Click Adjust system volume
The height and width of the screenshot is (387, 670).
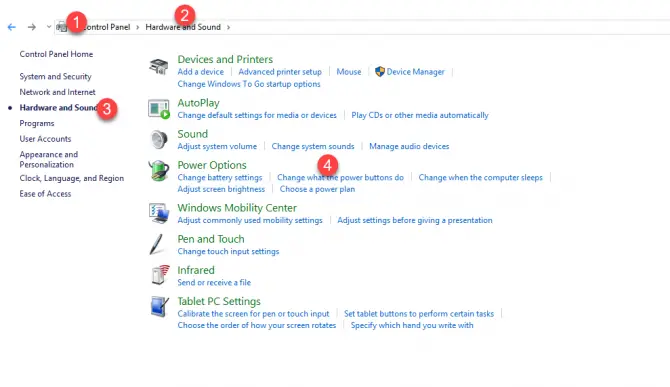217,147
